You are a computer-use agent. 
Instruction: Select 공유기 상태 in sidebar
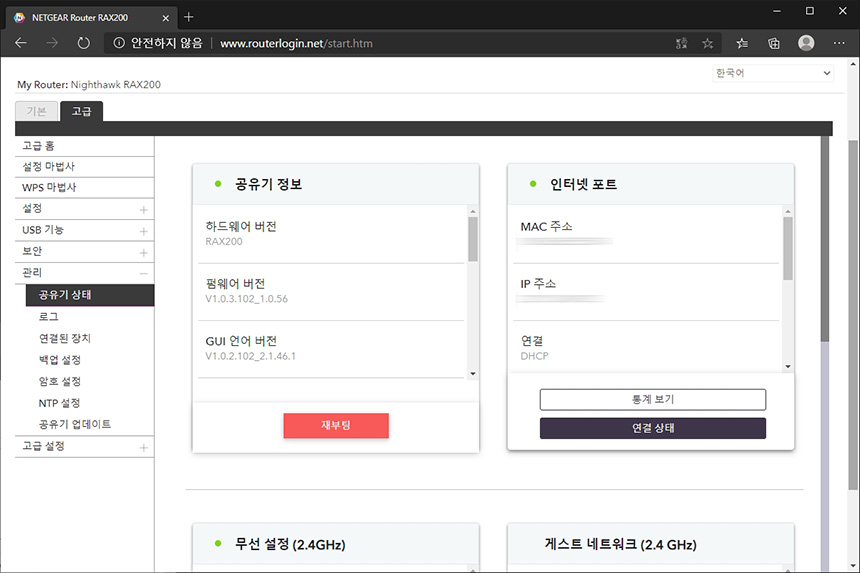pos(90,295)
